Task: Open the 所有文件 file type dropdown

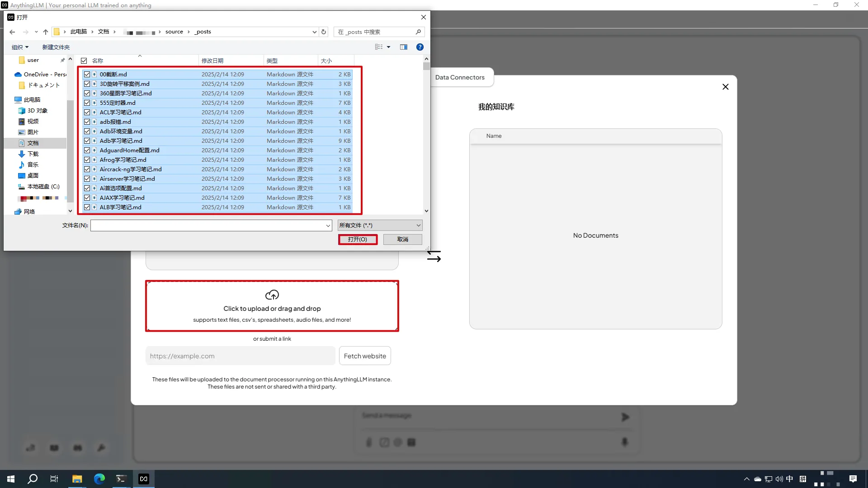Action: [x=380, y=225]
